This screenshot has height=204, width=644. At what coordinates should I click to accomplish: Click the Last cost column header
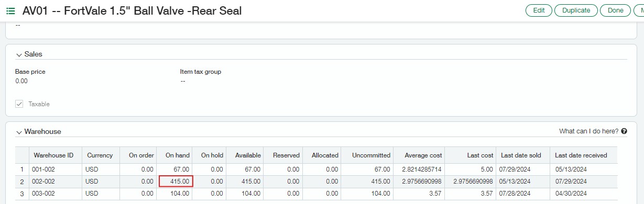[471, 155]
